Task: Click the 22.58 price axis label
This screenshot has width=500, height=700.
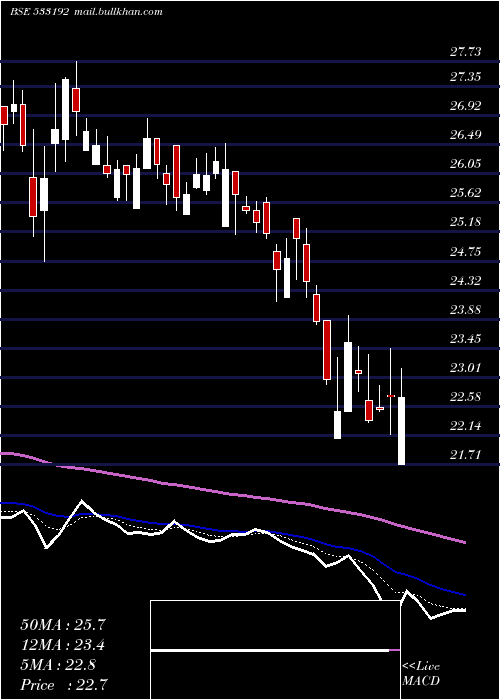Action: pos(466,397)
